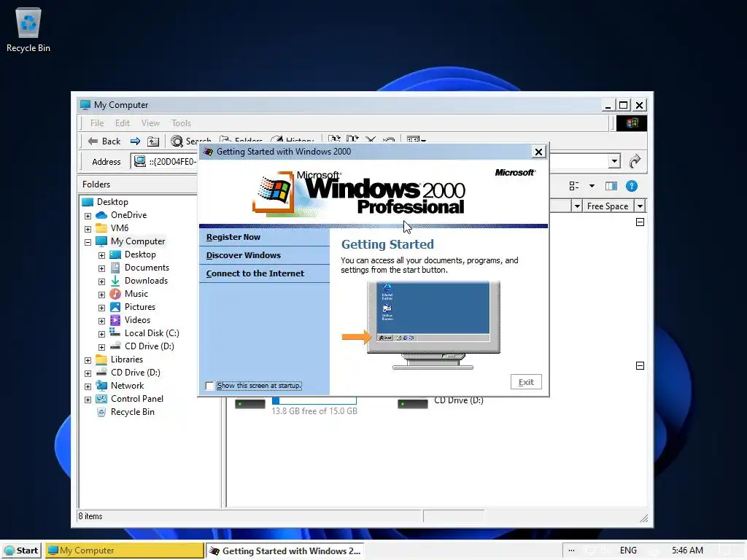The height and width of the screenshot is (560, 747).
Task: Select VM6 folder in the tree
Action: tap(120, 228)
